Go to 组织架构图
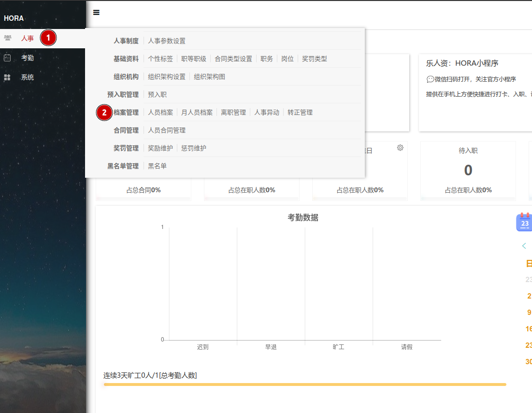 pyautogui.click(x=210, y=77)
